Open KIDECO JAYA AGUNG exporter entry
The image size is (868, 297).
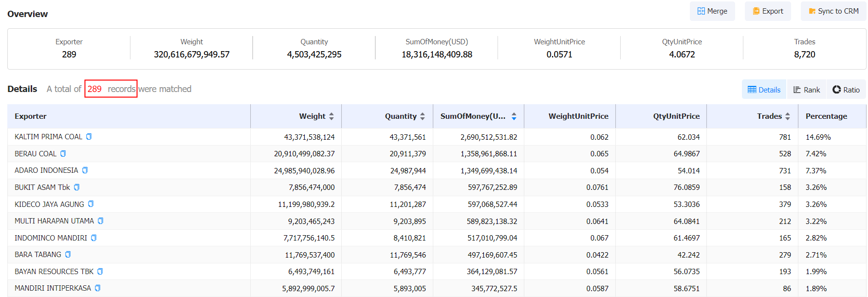[x=49, y=204]
